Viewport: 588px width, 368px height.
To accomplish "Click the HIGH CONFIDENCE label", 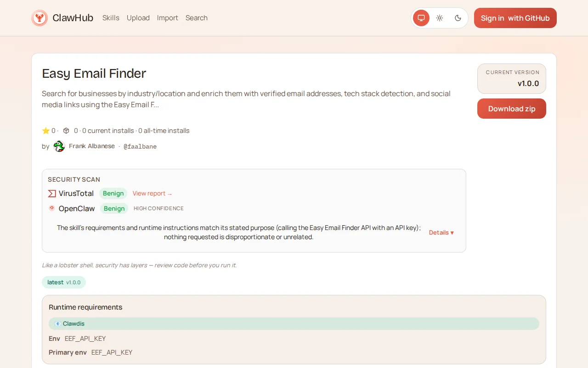I will click(158, 208).
